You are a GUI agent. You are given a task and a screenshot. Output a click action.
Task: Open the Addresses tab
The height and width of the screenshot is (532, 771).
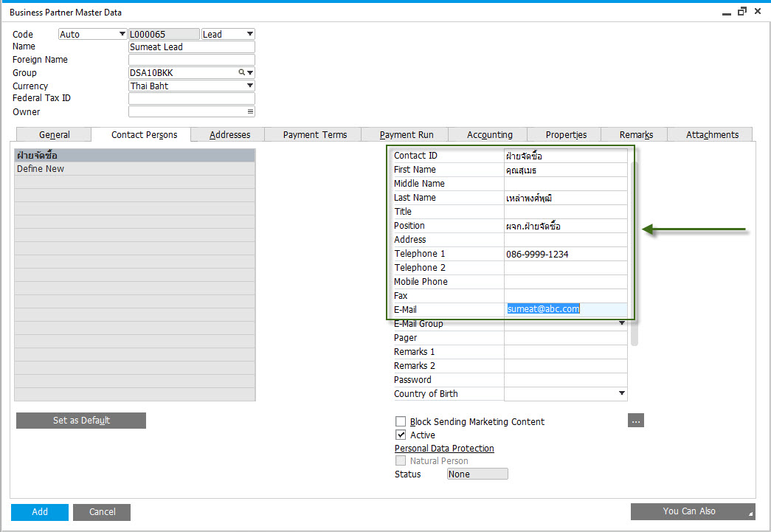click(x=229, y=135)
